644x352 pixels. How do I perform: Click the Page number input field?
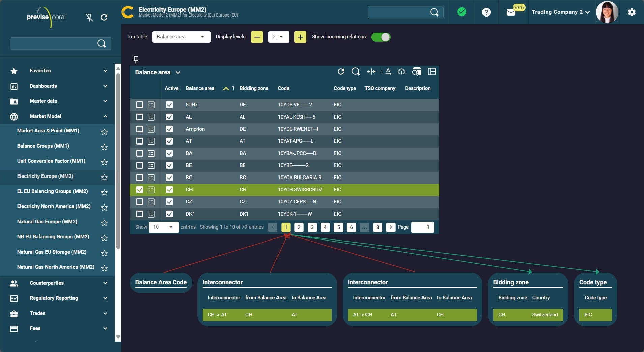(x=422, y=227)
